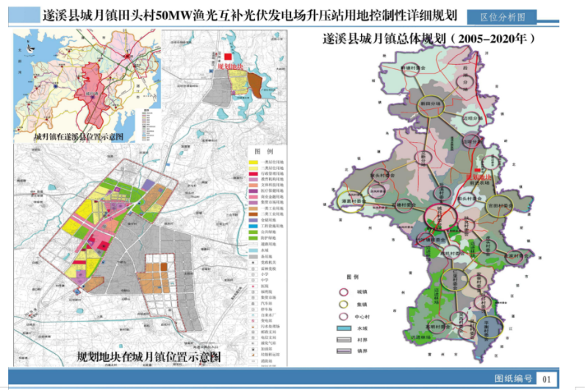
Task: Click the 区位分析图 title tab
Action: [508, 15]
